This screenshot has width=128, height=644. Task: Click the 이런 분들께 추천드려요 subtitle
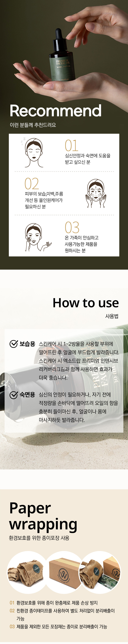point(33,125)
